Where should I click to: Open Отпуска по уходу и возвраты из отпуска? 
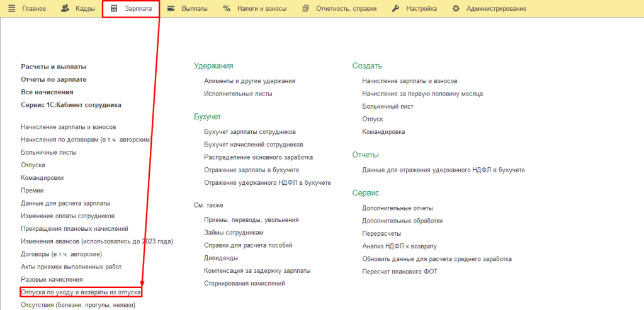[81, 292]
